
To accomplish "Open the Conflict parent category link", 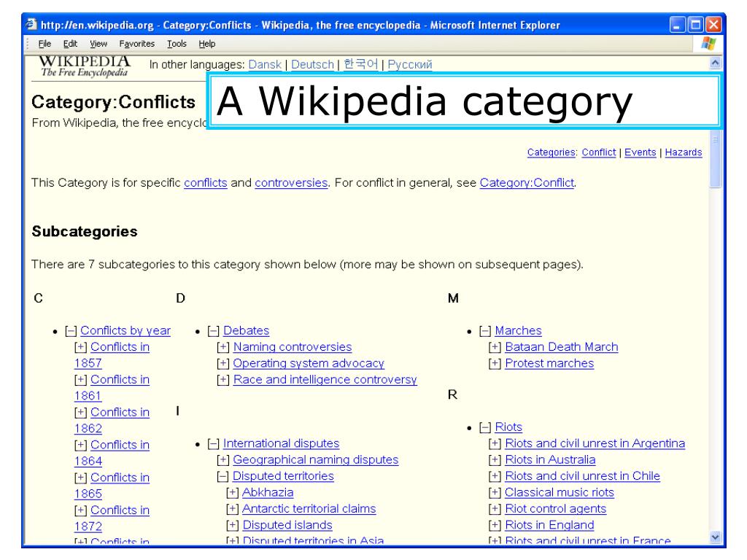I will [x=598, y=152].
